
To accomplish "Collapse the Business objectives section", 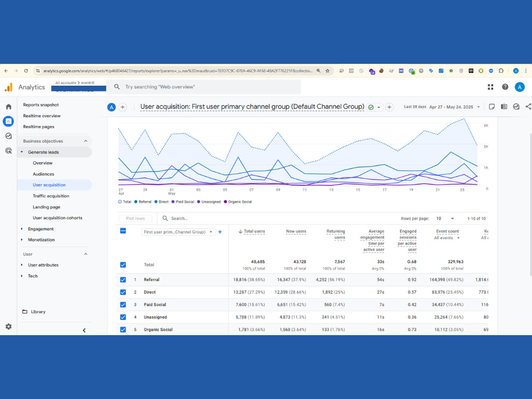I will pos(86,141).
